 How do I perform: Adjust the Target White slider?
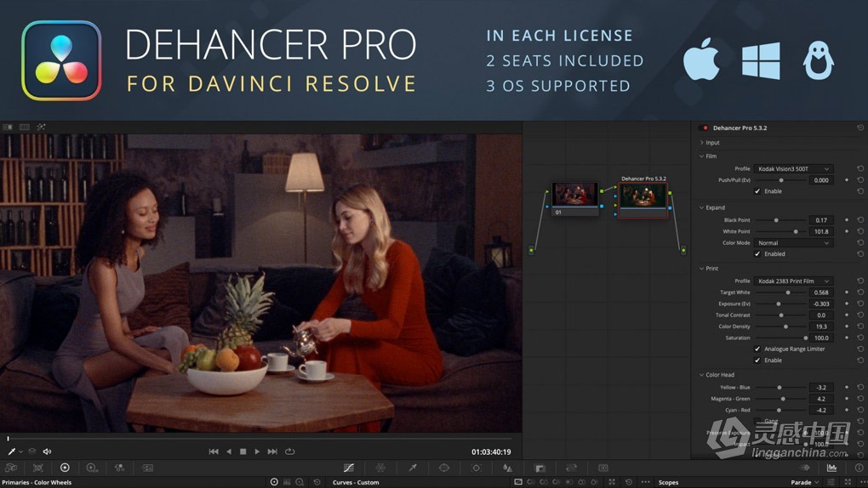click(781, 292)
